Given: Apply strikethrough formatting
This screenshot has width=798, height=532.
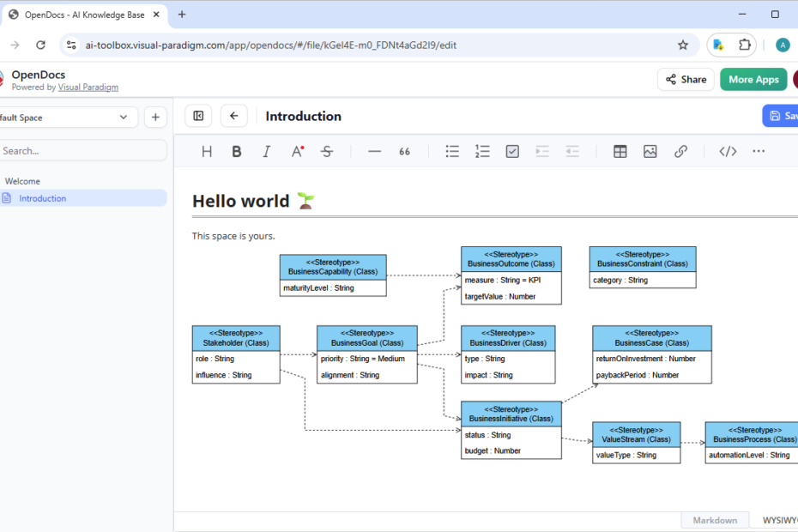Looking at the screenshot, I should tap(327, 151).
